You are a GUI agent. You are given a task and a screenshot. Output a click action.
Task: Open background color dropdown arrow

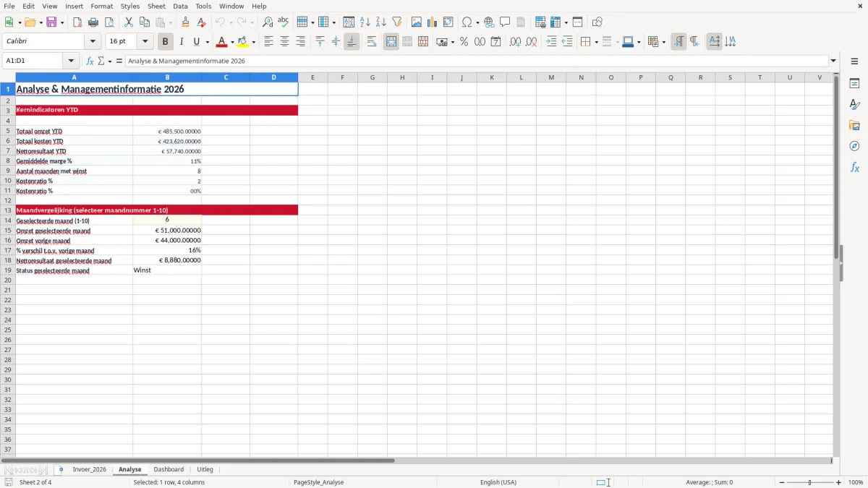253,42
